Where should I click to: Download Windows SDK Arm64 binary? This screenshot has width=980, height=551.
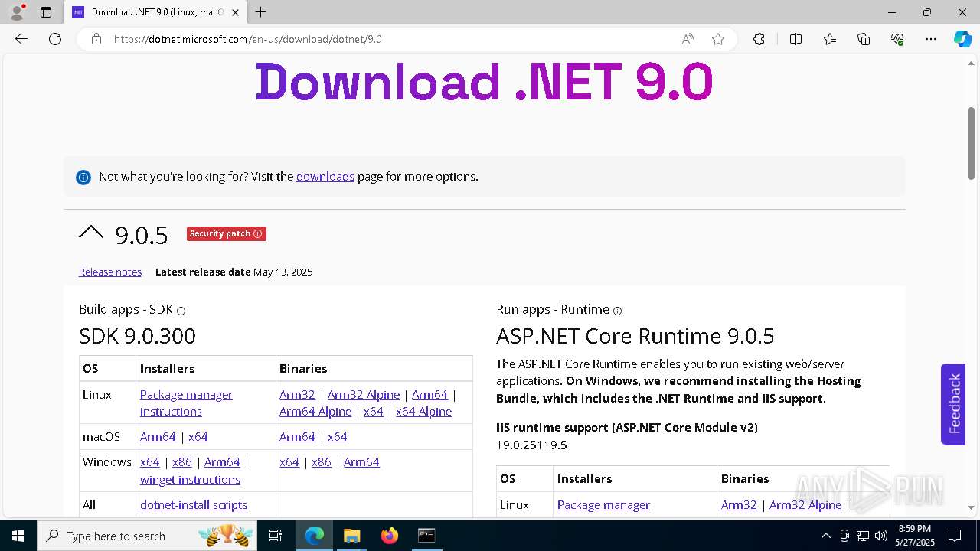click(x=361, y=462)
